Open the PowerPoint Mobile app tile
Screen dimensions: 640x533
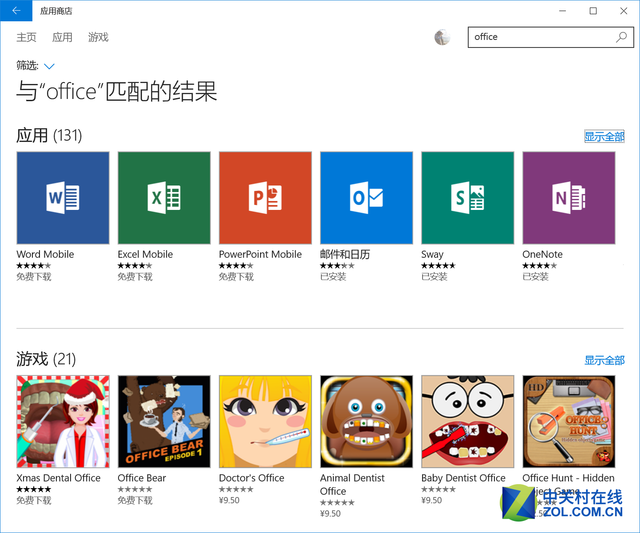[x=265, y=198]
